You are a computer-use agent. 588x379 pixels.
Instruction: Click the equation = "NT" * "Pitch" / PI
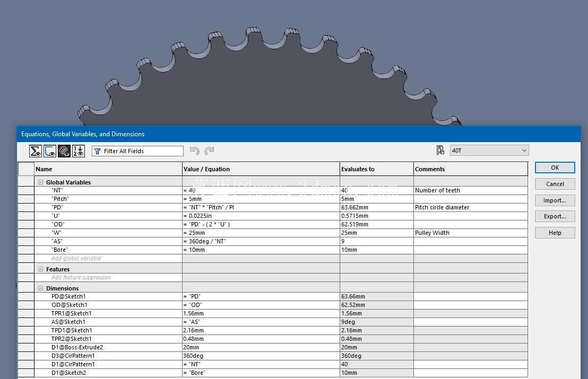tap(209, 207)
